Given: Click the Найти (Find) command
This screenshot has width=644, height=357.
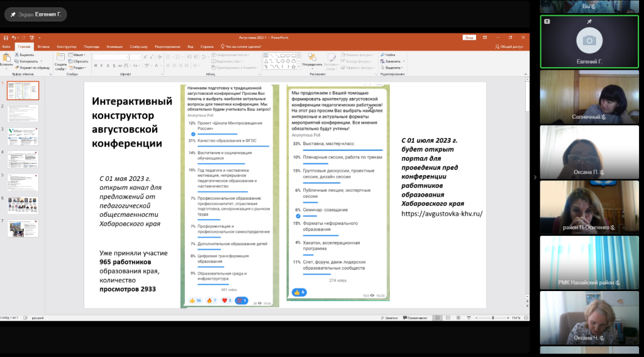Looking at the screenshot, I should coord(388,55).
